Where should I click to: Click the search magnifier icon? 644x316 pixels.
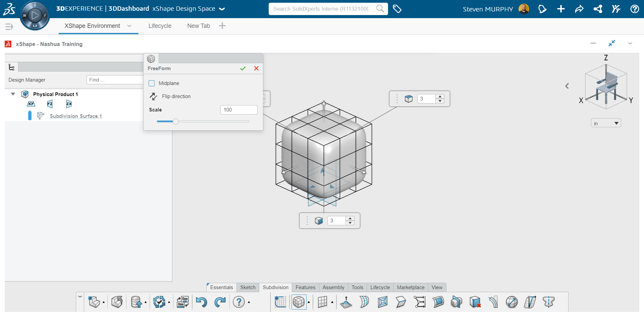(x=380, y=9)
